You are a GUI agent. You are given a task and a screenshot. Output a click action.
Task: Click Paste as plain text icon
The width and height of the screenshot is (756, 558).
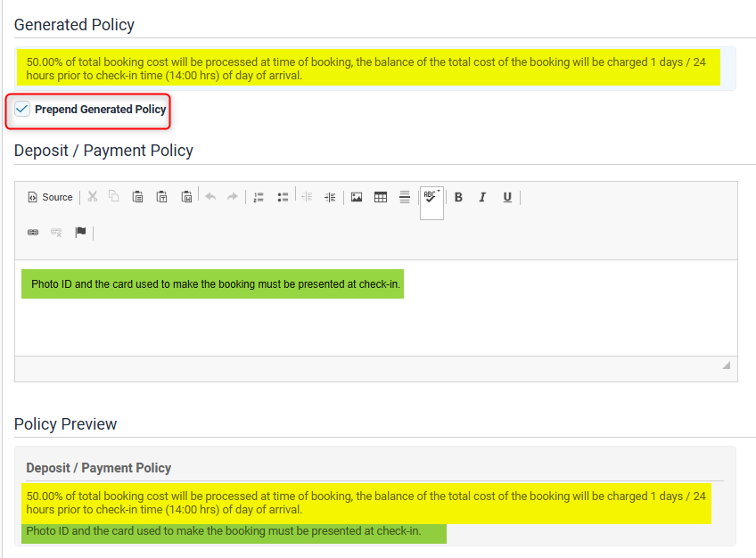pos(162,197)
